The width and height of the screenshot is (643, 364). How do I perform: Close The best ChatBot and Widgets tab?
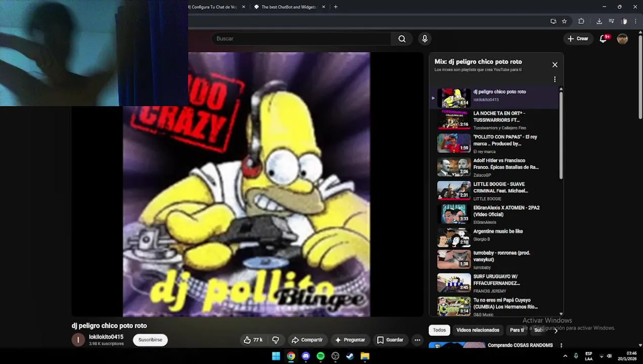click(x=323, y=7)
